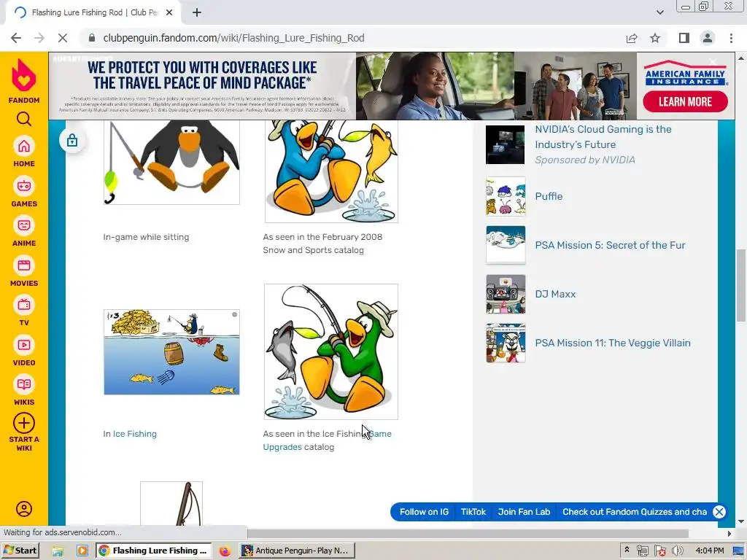Screen dimensions: 747x560
Task: Open the Puffle article link
Action: click(549, 196)
